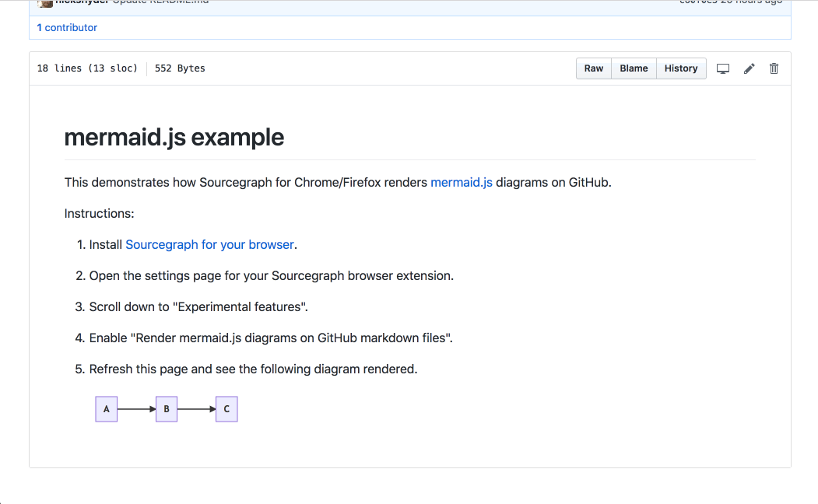Open the Blame view

coord(634,68)
